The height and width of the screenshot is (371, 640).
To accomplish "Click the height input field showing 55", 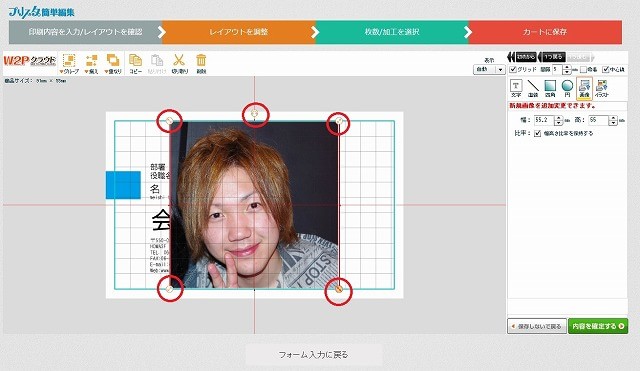I will point(598,120).
